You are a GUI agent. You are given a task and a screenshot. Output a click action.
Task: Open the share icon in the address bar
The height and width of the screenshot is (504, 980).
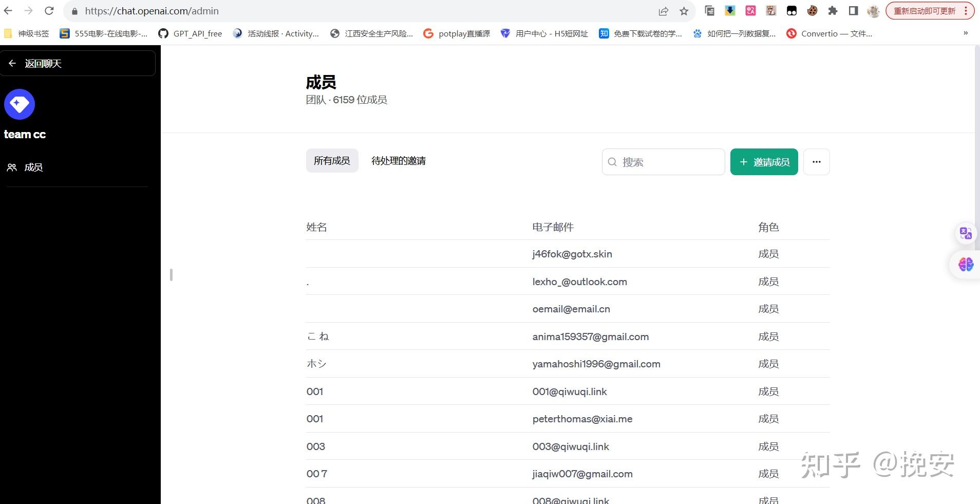[663, 10]
